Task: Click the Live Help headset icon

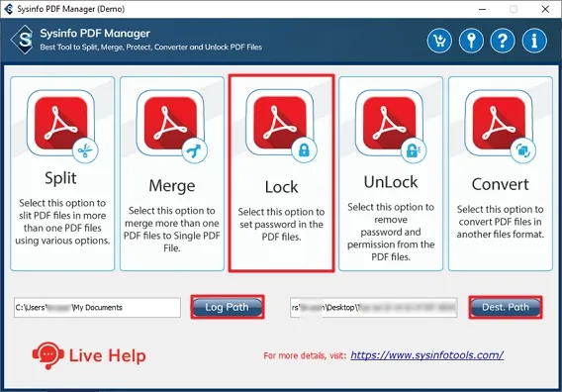Action: tap(48, 355)
